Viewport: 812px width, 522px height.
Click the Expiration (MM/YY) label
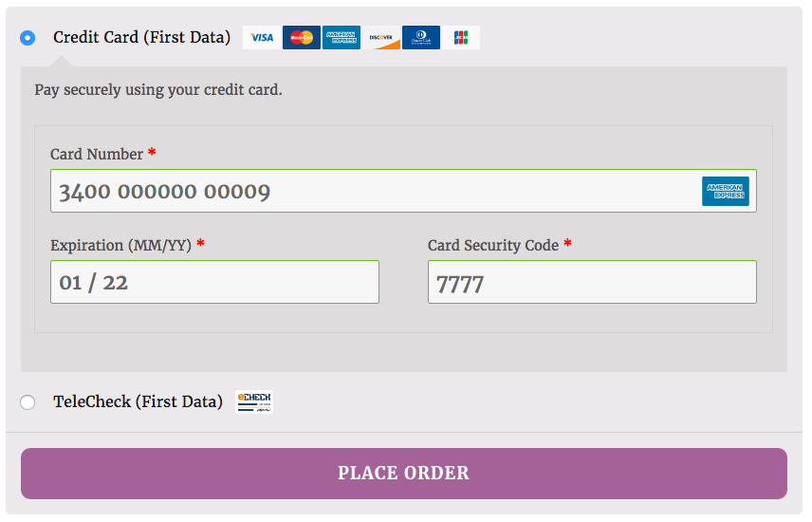click(120, 245)
